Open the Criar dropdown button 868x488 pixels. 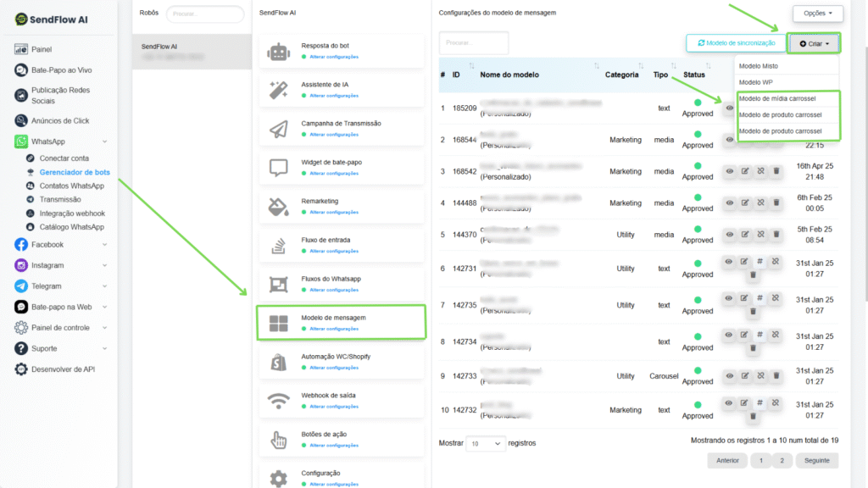click(x=814, y=43)
